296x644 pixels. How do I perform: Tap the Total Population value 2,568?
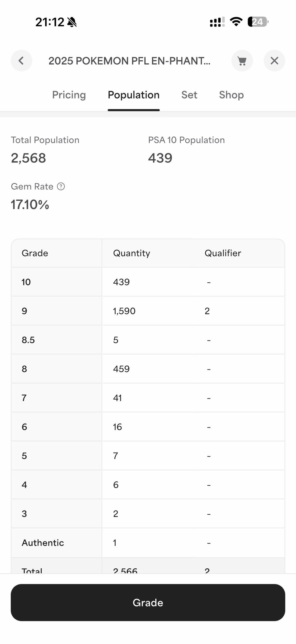pyautogui.click(x=28, y=158)
